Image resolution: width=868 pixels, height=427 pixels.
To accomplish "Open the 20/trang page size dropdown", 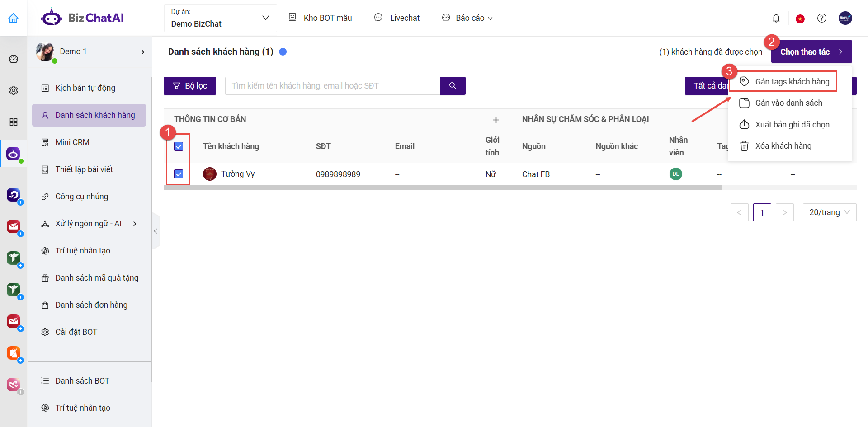I will (829, 212).
